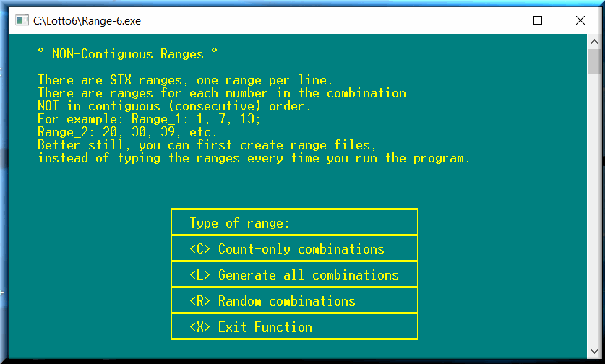
Task: Click the line 'There are SIX ranges, one range per line.'
Action: [185, 80]
